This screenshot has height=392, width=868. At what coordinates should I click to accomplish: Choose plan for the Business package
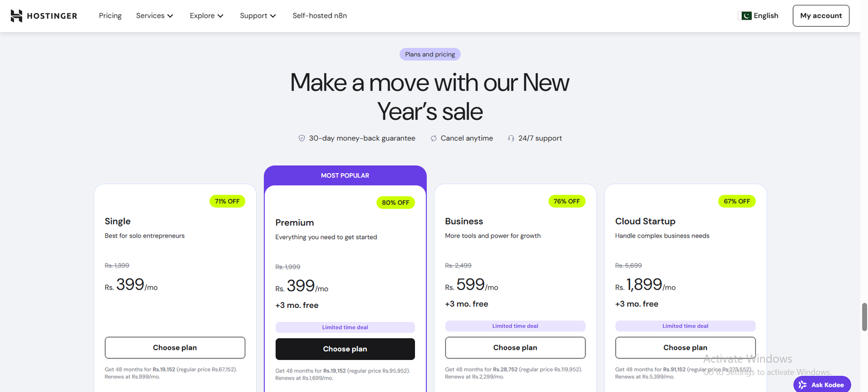[515, 348]
